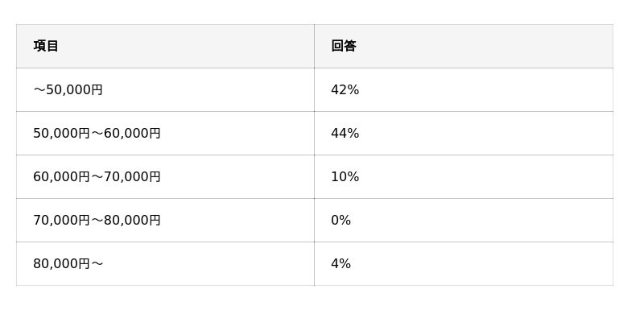Click the trailing 80,000円 in the 70,000円～80,000円 row
Screen dimensions: 644x310
132,221
